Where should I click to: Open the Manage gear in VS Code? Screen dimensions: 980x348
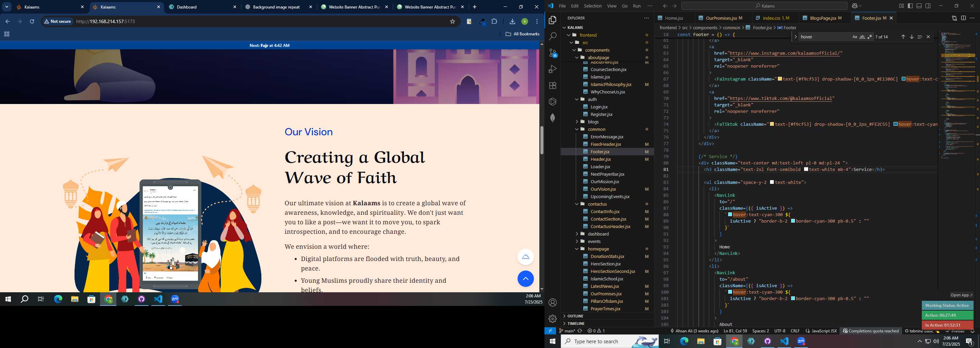click(553, 319)
